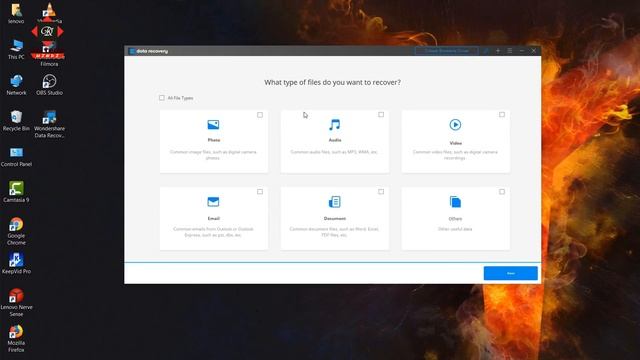Select the Photo picture icon
This screenshot has width=640, height=360.
point(213,124)
